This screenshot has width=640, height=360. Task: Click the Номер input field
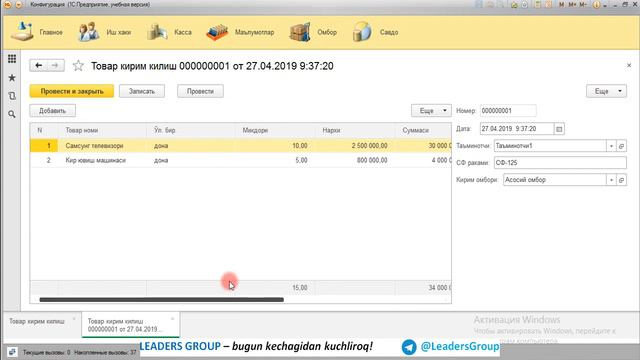(508, 111)
